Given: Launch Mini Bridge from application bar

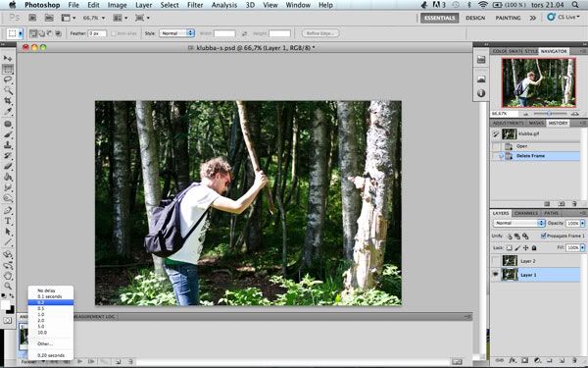Looking at the screenshot, I should tap(49, 18).
